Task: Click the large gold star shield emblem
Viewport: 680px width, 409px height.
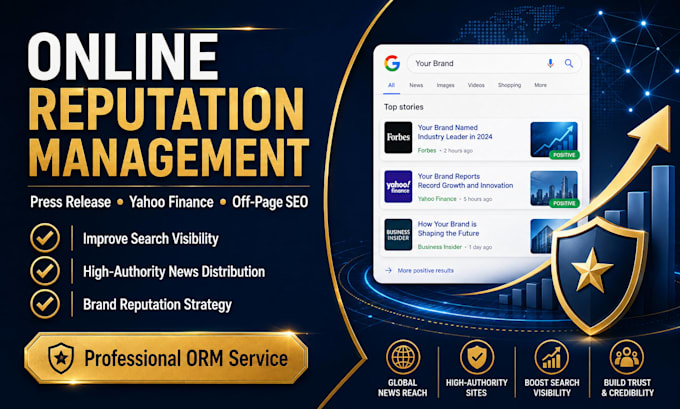Action: [598, 275]
